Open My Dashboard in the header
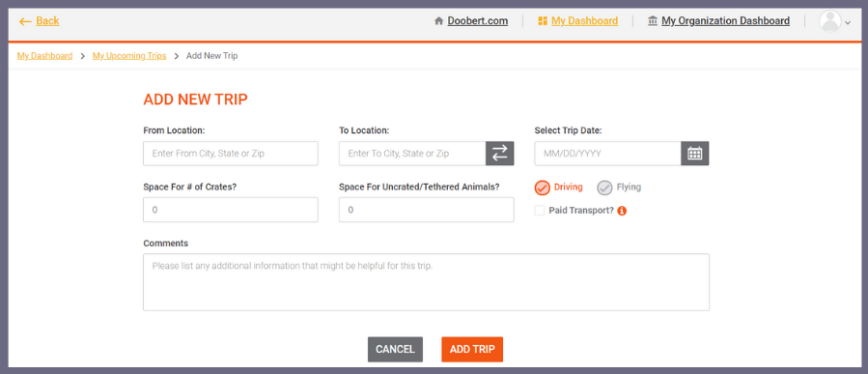Image resolution: width=868 pixels, height=374 pixels. [577, 21]
